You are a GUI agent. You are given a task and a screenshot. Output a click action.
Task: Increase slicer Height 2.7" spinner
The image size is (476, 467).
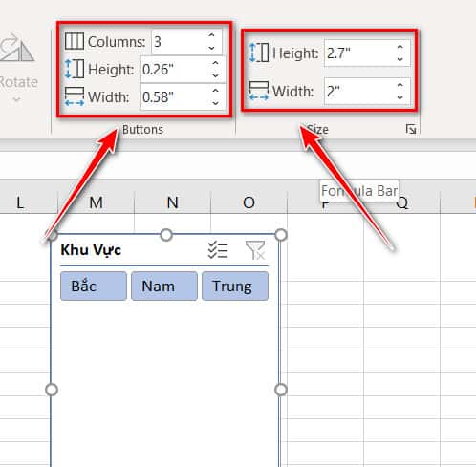pyautogui.click(x=400, y=47)
